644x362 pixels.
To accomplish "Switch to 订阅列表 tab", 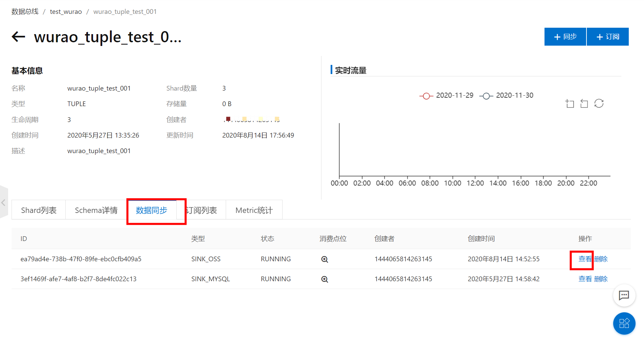I will click(202, 210).
